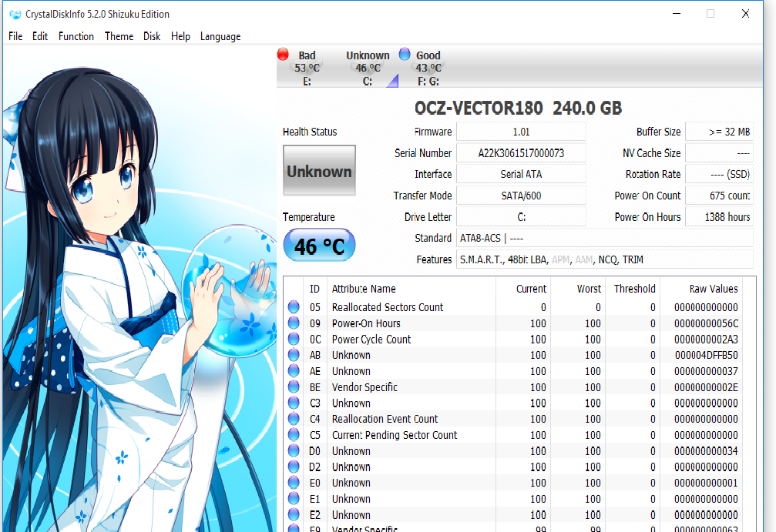
Task: Click status icon of Current Pending Sector Count
Action: (294, 434)
